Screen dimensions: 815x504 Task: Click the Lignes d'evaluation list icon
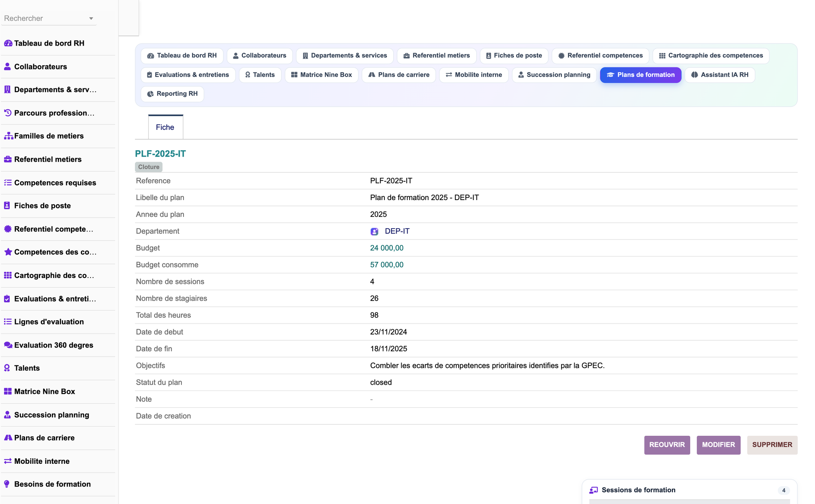pos(8,322)
